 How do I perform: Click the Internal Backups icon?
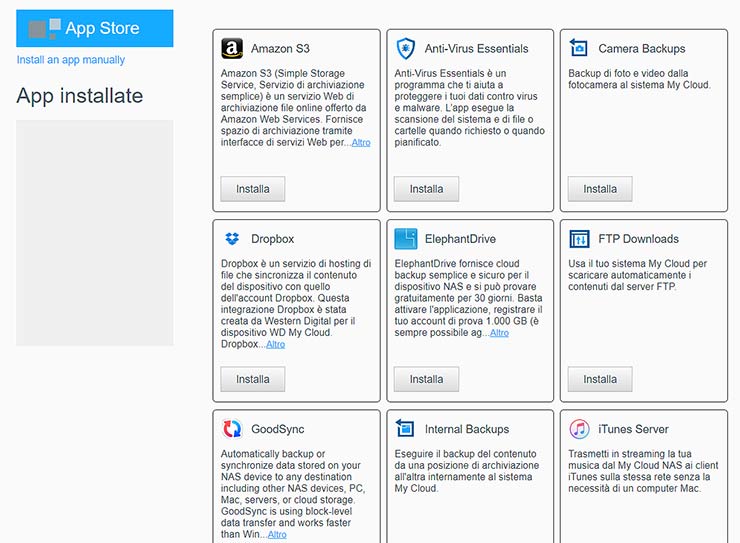[406, 429]
